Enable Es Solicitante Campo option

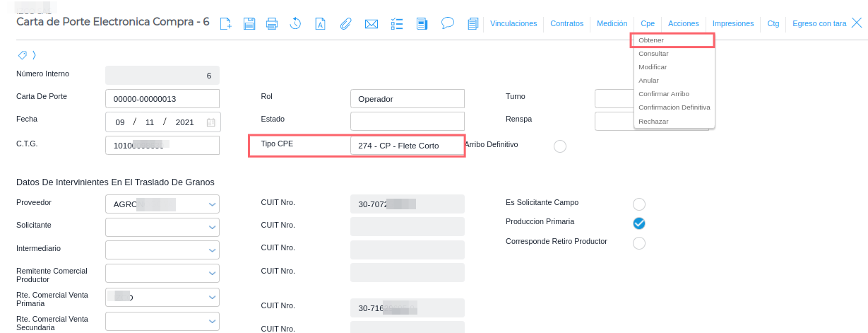tap(639, 204)
